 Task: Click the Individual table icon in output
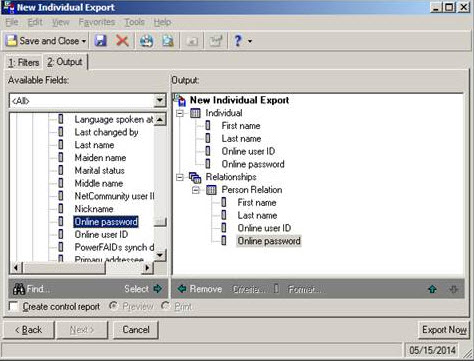click(195, 113)
